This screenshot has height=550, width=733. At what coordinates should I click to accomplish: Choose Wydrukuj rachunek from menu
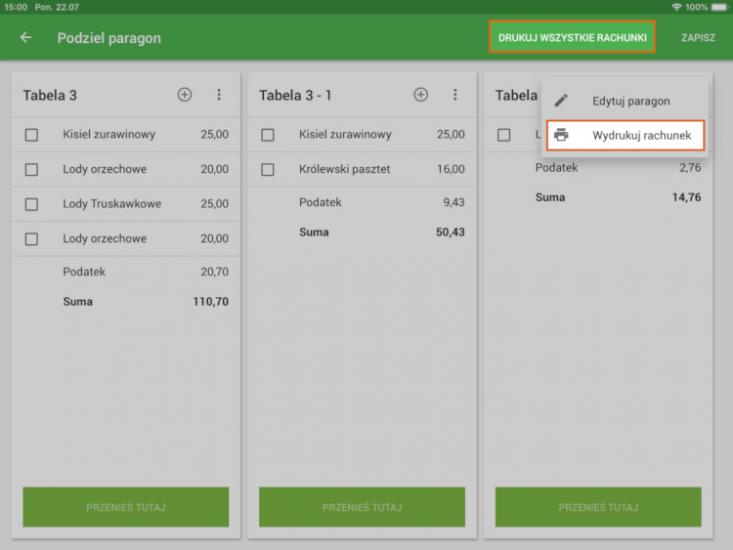click(x=640, y=135)
